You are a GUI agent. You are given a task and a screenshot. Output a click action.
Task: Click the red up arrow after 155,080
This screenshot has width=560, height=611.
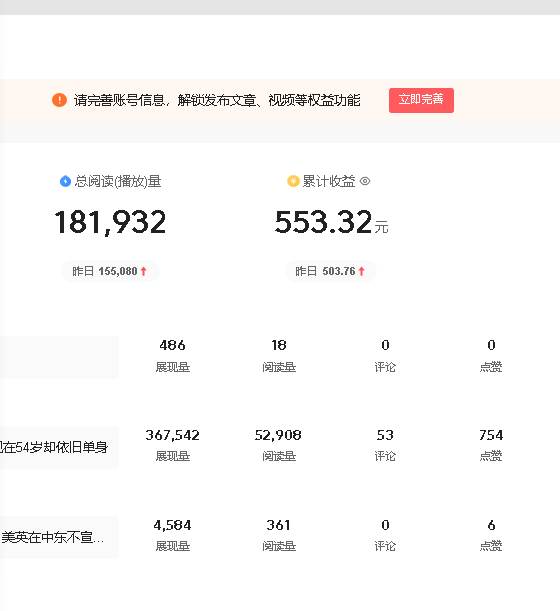(x=143, y=271)
